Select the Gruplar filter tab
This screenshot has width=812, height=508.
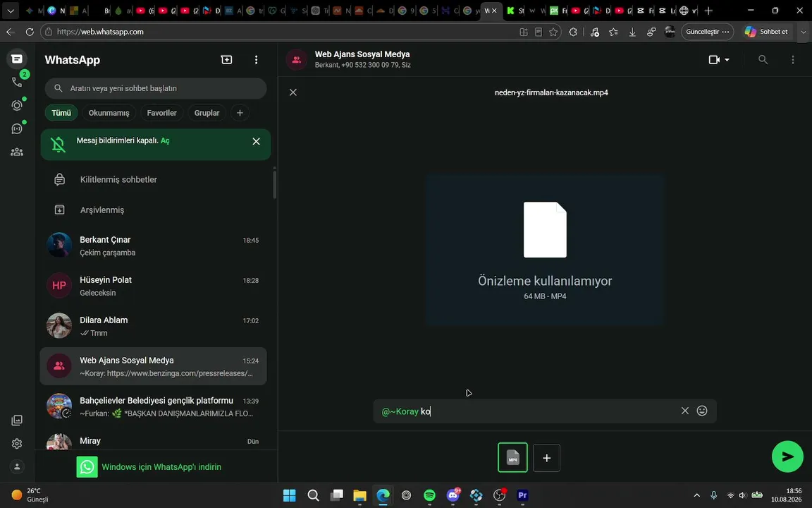207,112
